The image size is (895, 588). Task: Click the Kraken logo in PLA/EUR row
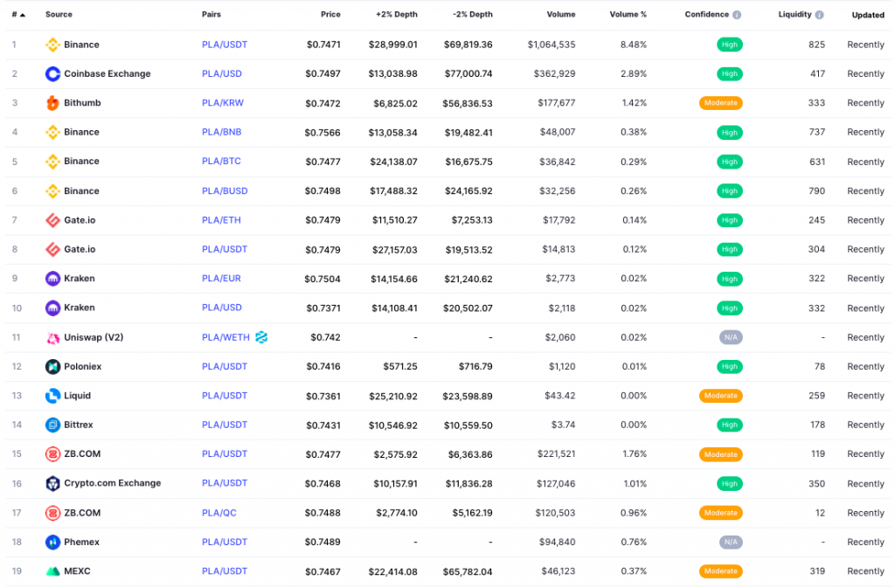click(52, 279)
